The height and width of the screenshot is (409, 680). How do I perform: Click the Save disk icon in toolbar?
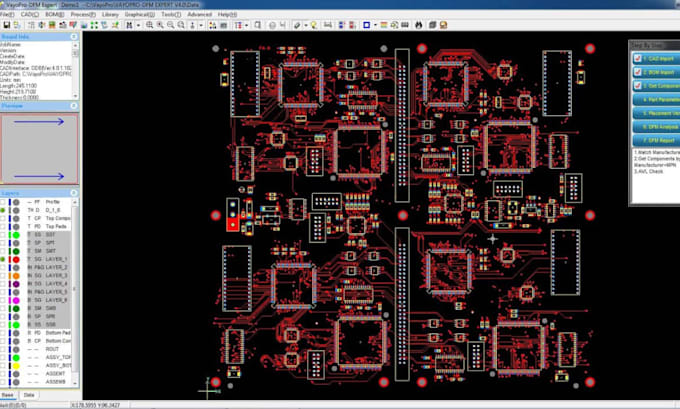[7, 25]
